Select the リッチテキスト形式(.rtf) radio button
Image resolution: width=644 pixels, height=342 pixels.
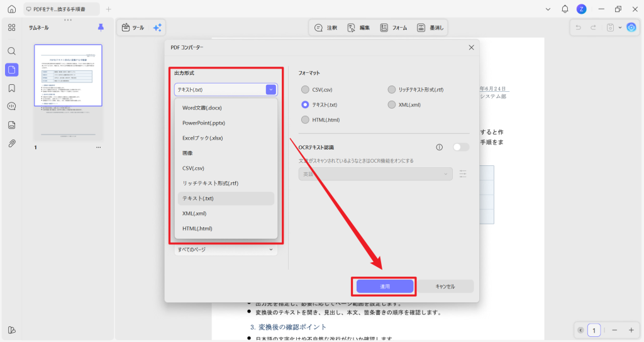coord(391,89)
